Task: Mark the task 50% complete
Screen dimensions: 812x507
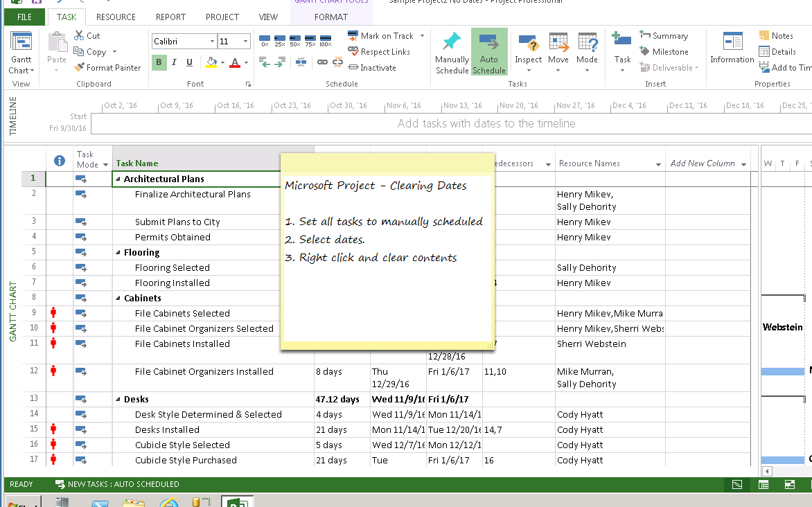Action: pos(296,39)
